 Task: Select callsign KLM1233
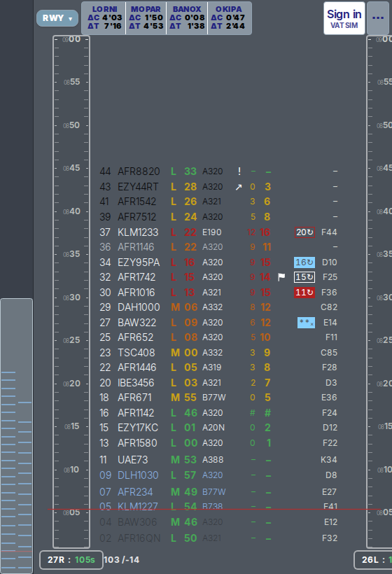click(138, 232)
